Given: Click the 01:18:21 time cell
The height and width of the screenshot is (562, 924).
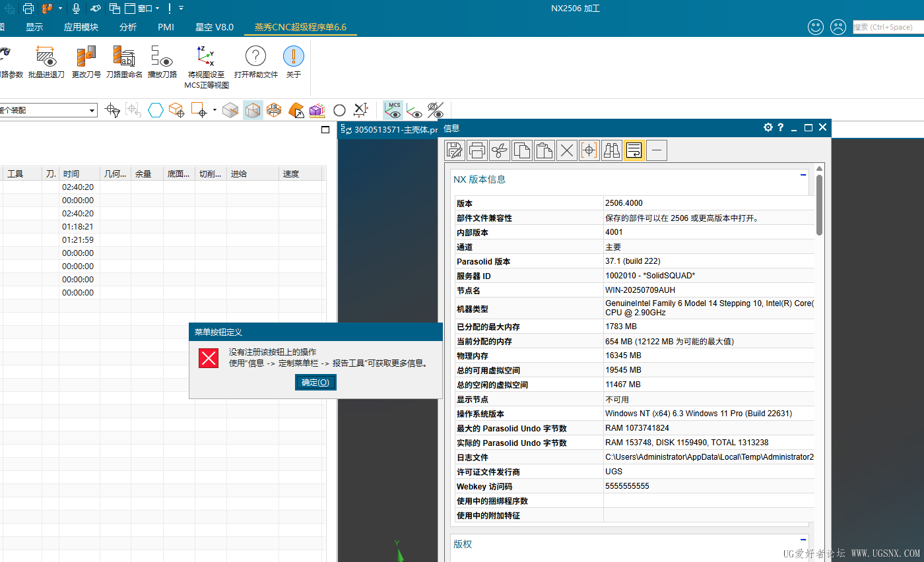Looking at the screenshot, I should coord(78,226).
